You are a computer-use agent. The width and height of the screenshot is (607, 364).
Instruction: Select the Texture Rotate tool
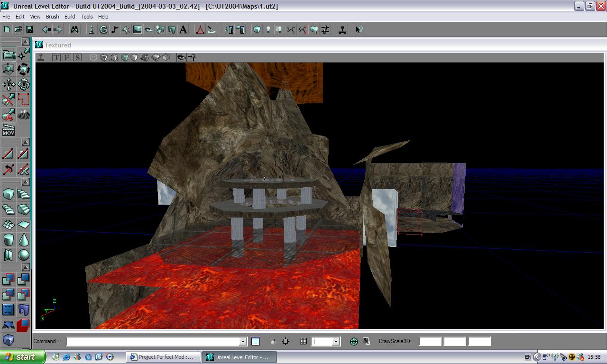pyautogui.click(x=24, y=85)
